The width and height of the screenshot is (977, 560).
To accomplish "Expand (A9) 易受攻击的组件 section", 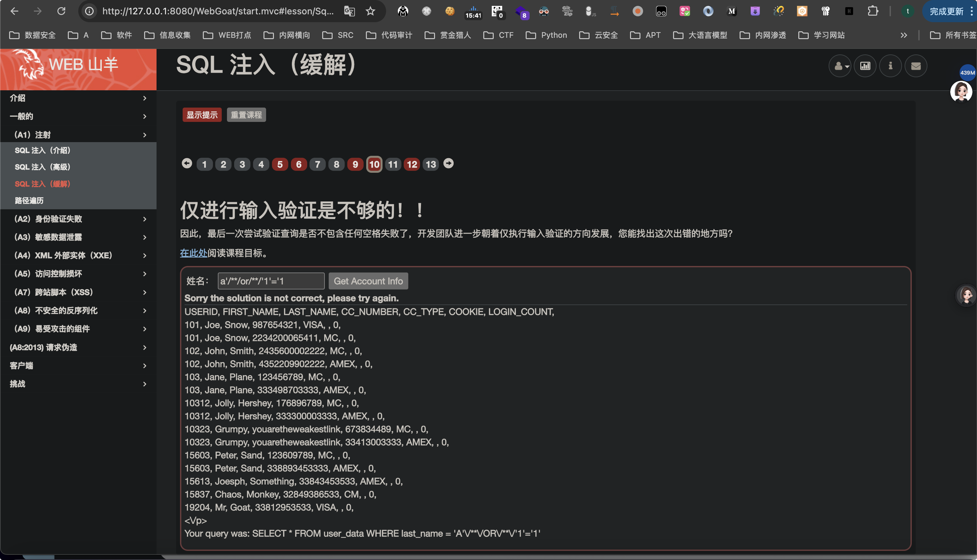I will coord(78,329).
